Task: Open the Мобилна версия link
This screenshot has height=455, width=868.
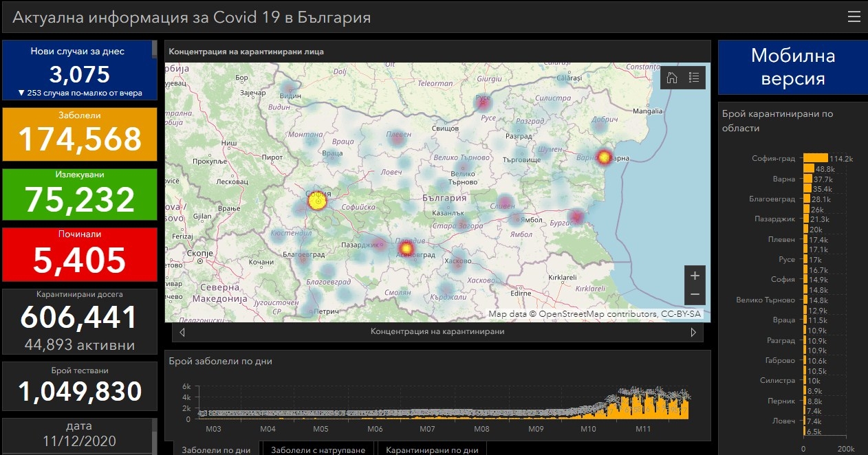Action: click(x=792, y=67)
